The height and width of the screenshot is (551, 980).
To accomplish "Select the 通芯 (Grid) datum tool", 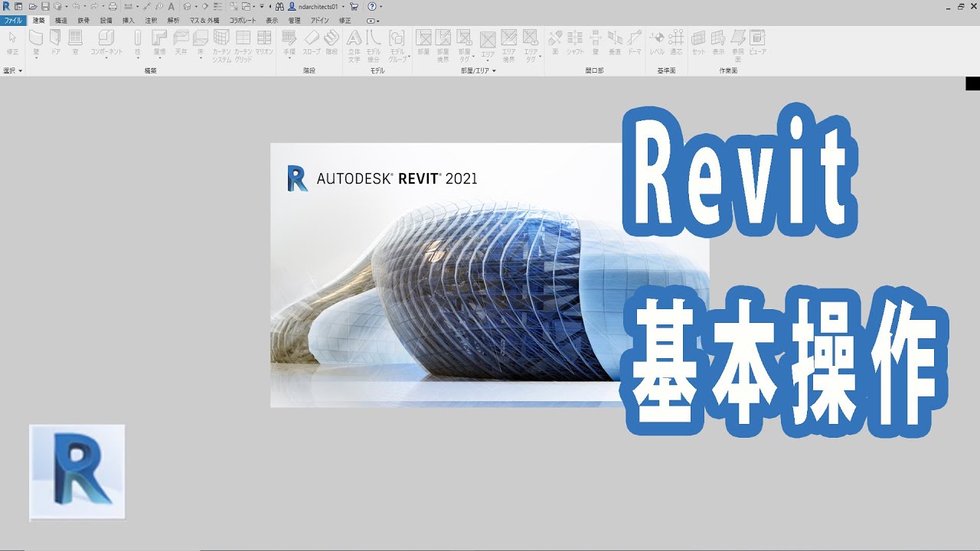I will (x=676, y=43).
